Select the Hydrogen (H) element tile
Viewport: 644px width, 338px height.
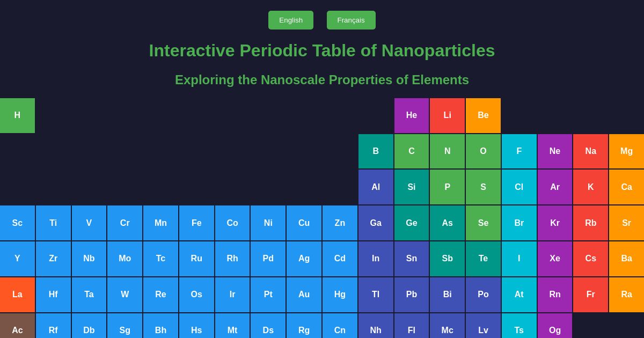point(17,115)
